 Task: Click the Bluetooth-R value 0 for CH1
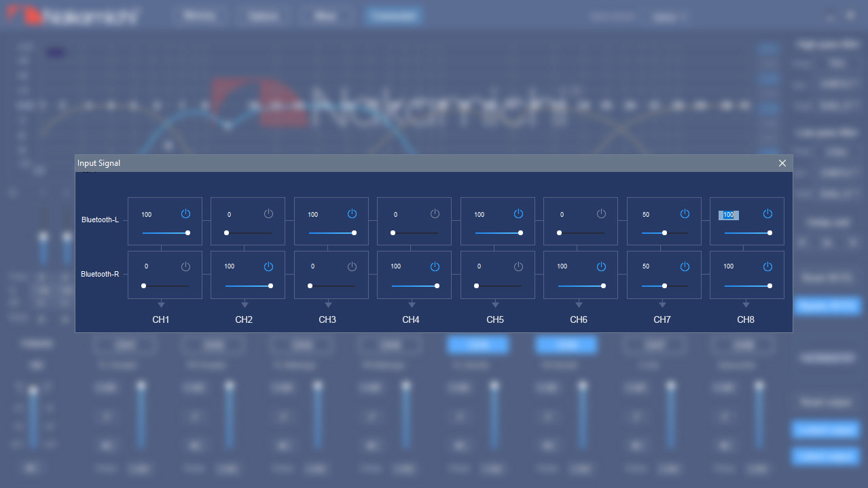146,266
